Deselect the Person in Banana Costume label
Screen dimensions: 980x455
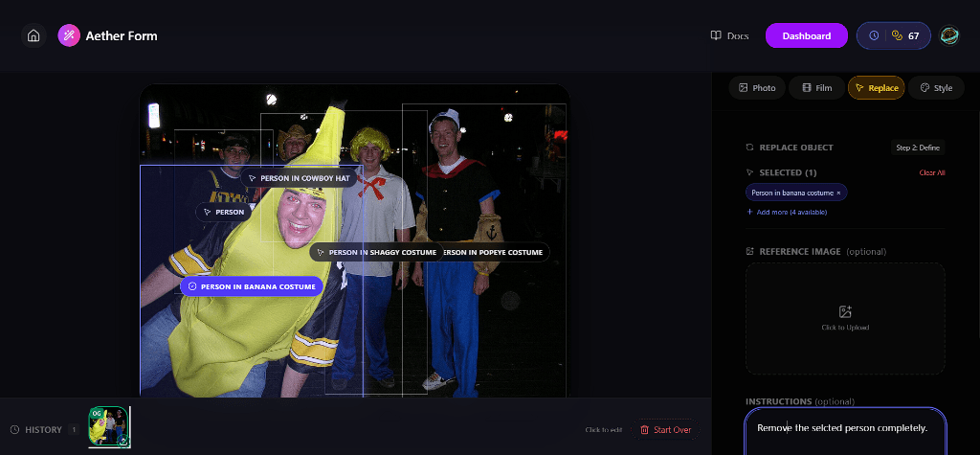(x=251, y=285)
